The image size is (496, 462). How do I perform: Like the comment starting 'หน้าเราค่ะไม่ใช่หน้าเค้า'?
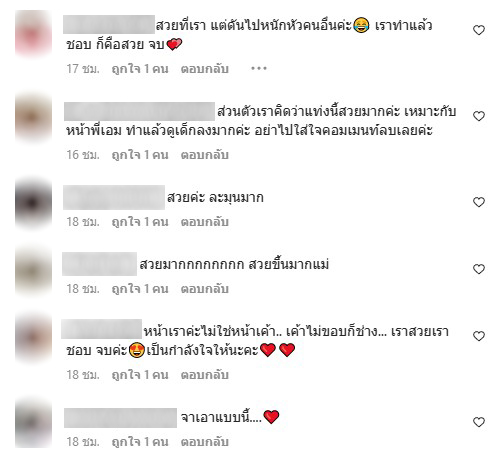pyautogui.click(x=479, y=336)
